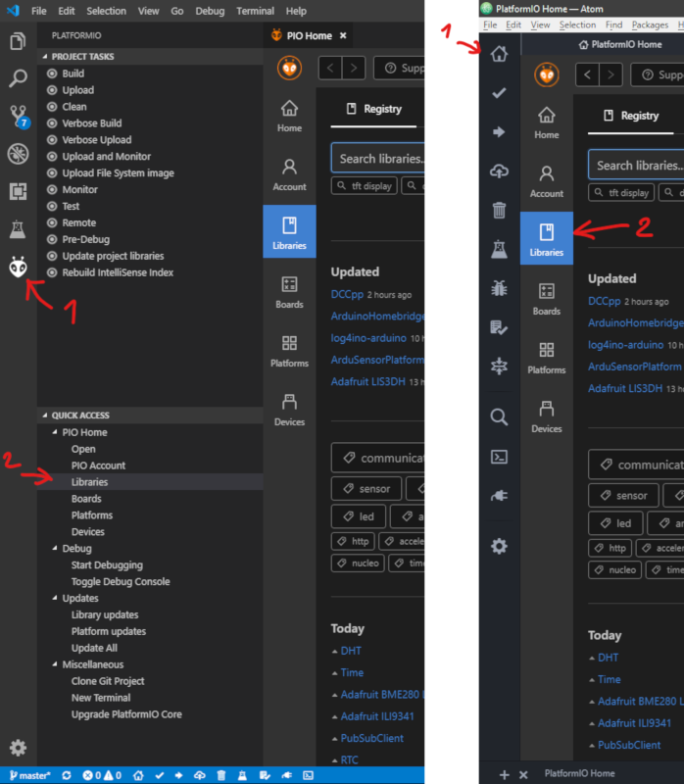Click sync changes icon in VS Code status bar
Viewport: 684px width, 784px height.
click(x=67, y=775)
